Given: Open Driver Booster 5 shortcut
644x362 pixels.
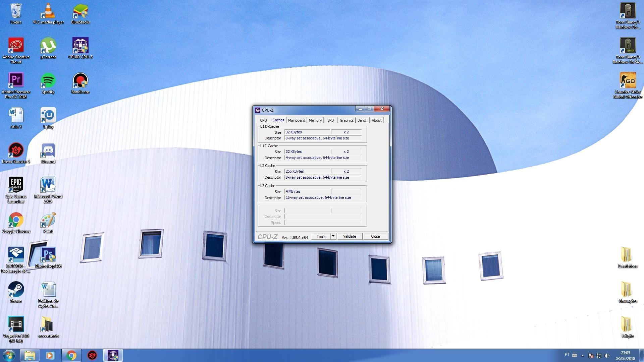Looking at the screenshot, I should (16, 153).
